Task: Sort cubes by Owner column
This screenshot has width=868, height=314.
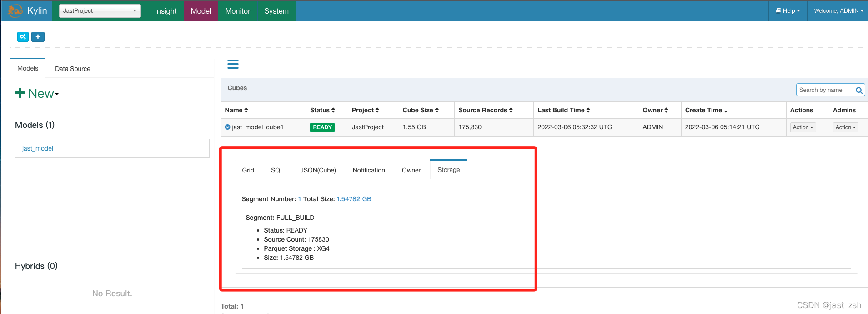Action: coord(655,110)
